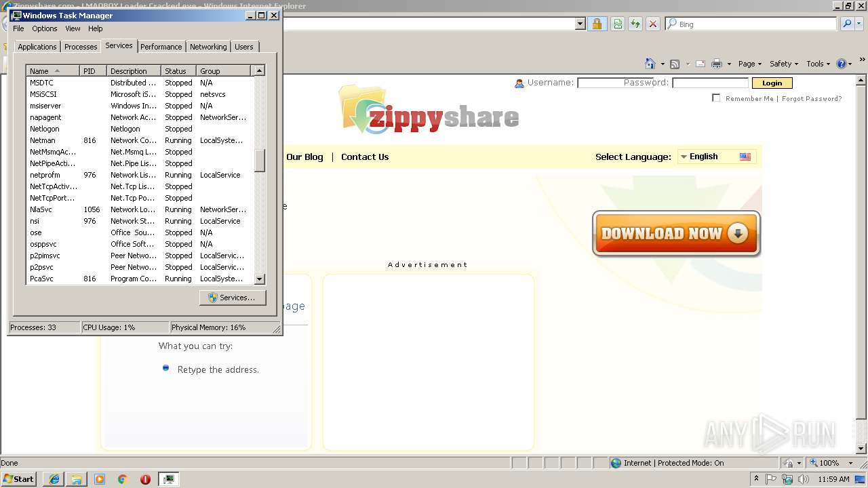
Task: Open the search provider dropdown arrow
Action: tap(858, 24)
